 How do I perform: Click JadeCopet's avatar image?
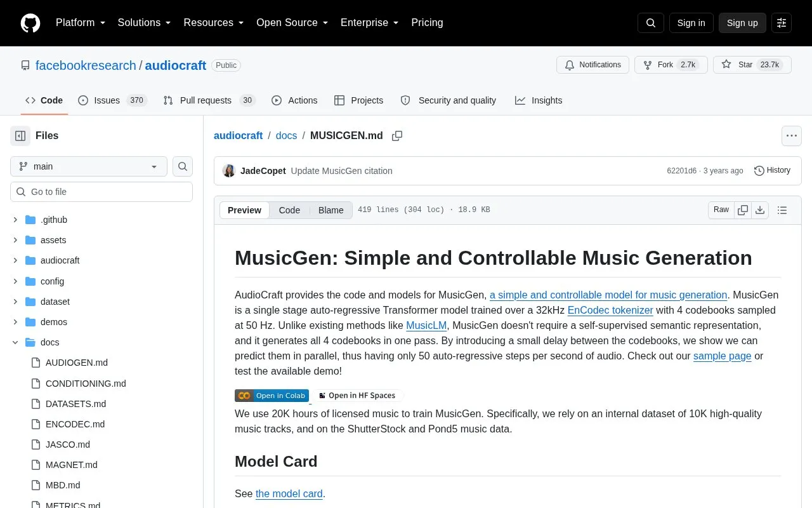229,171
